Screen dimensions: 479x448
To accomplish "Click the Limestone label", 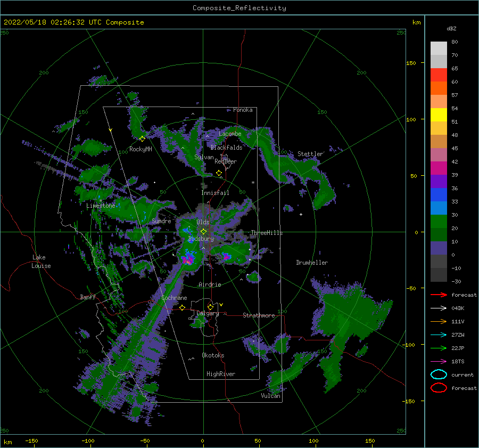I will click(101, 206).
